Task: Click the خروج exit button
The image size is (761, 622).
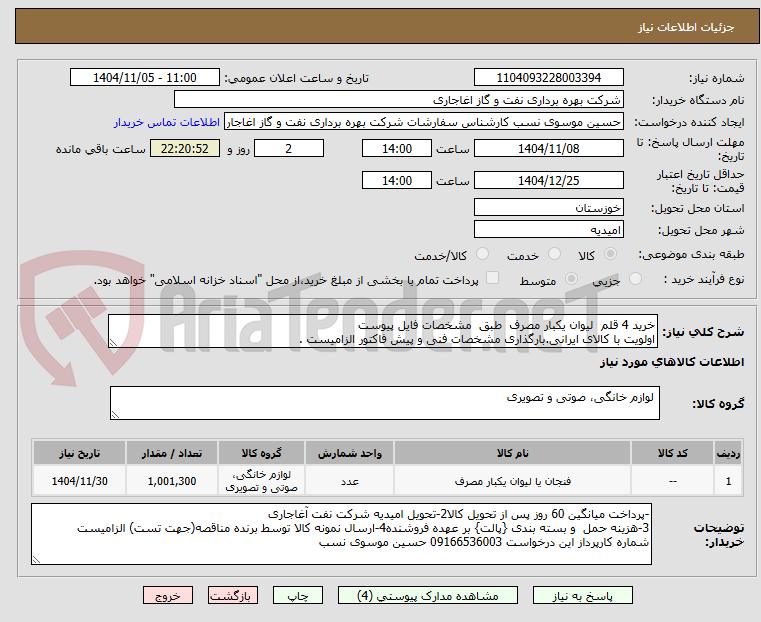Action: (168, 595)
